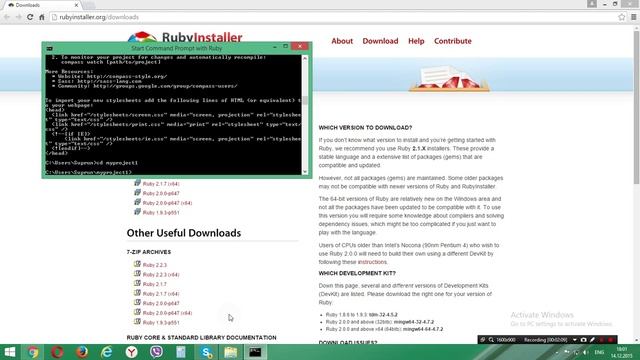Open the system tray volume icon
This screenshot has height=360, width=640.
click(x=586, y=352)
